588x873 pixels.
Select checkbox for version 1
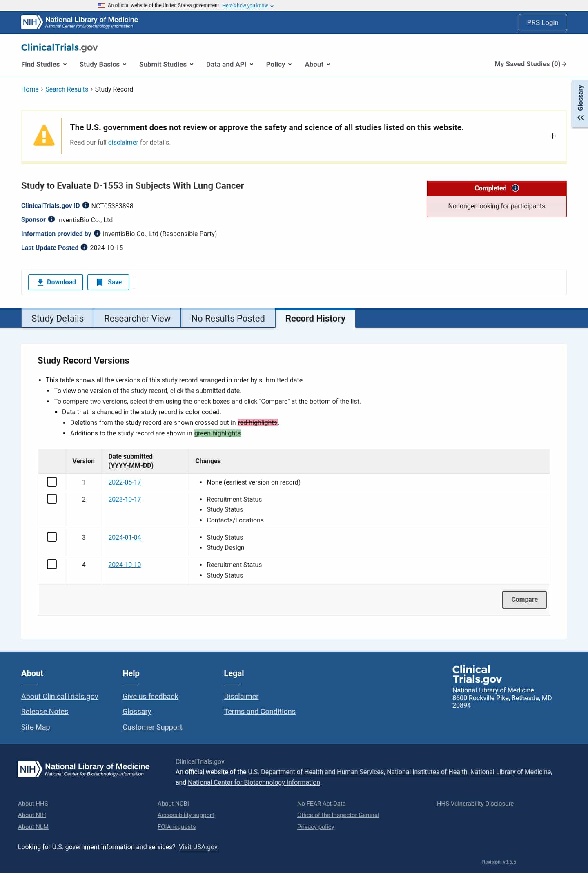[52, 482]
